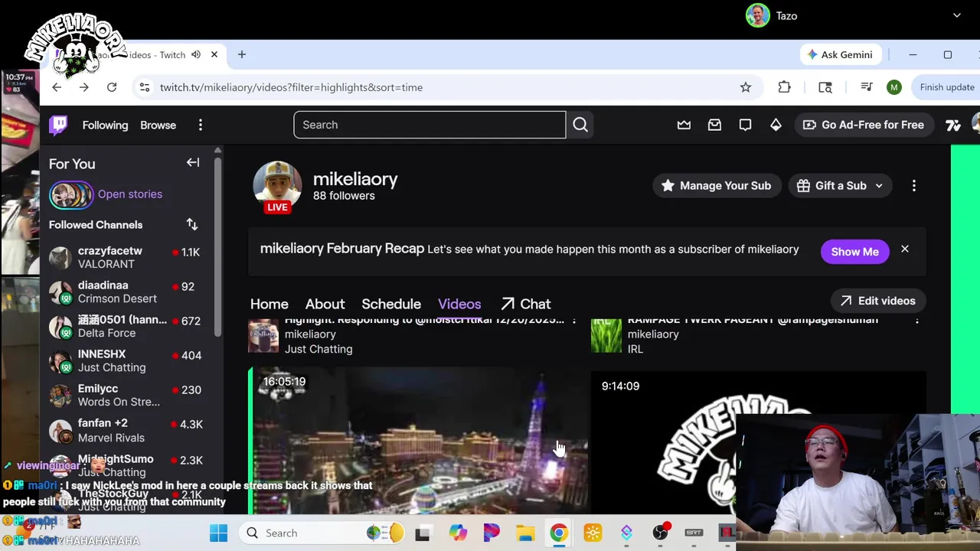
Task: Close the Twitch browser tab
Action: click(x=214, y=54)
